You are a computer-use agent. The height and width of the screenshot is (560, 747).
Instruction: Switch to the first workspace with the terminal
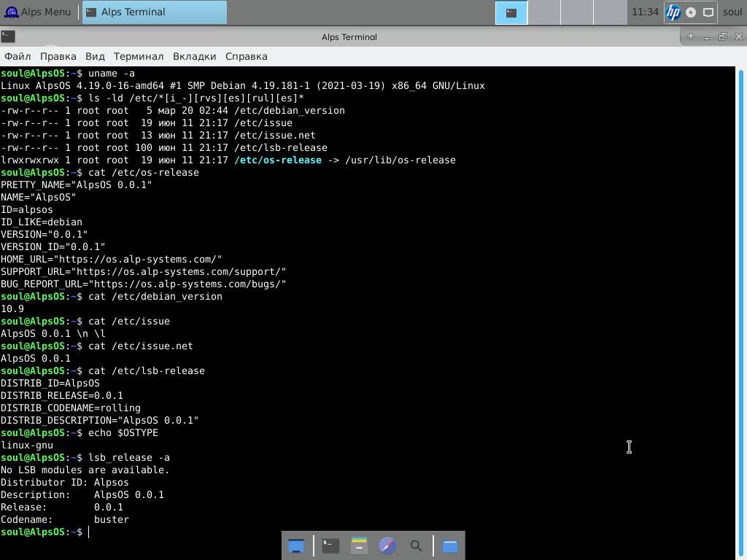pyautogui.click(x=511, y=12)
